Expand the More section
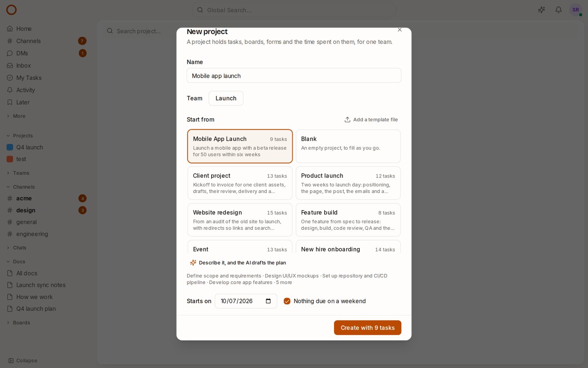The image size is (588, 368). click(x=16, y=116)
